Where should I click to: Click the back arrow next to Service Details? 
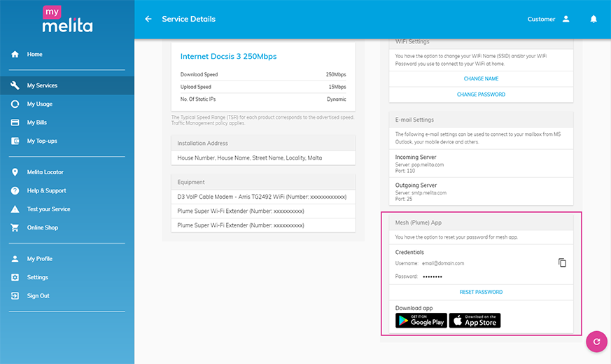[148, 19]
